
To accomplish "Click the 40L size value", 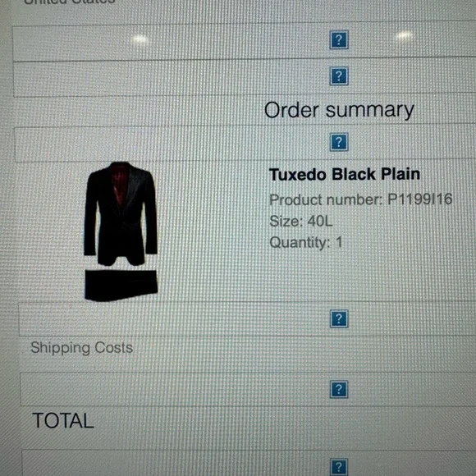I will pos(320,221).
